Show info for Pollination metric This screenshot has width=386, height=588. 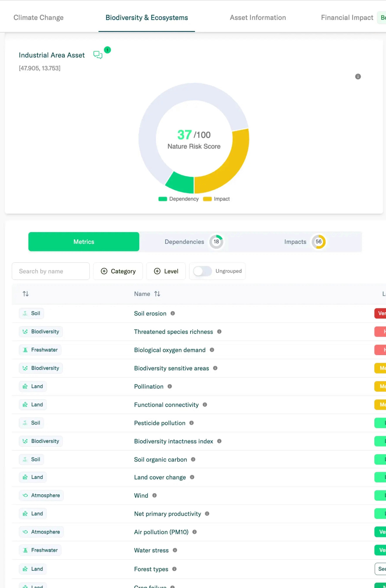click(169, 386)
